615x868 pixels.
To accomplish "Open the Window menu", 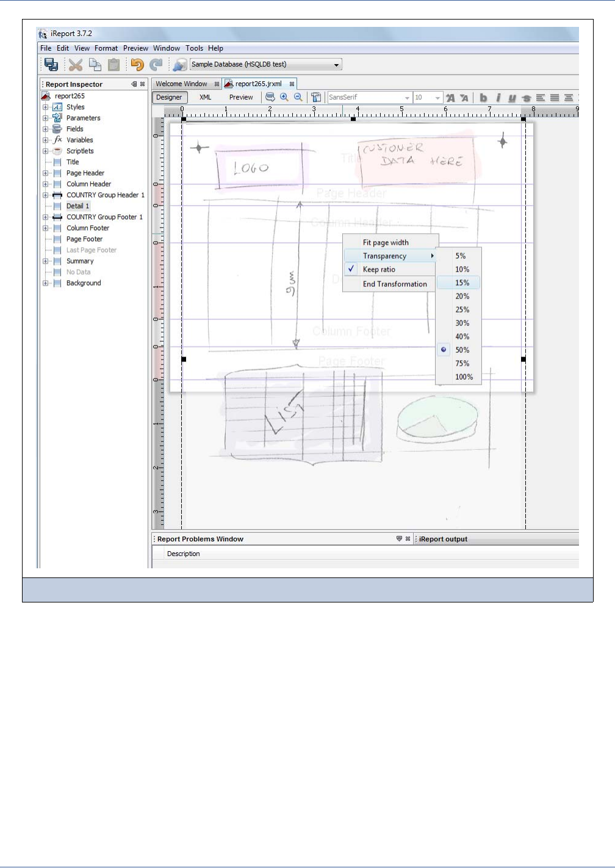I will pos(167,48).
